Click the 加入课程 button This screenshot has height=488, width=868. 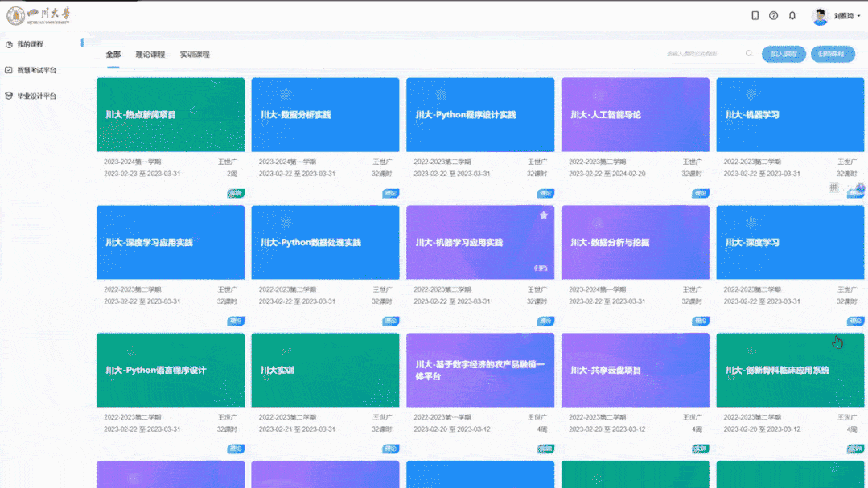pyautogui.click(x=784, y=54)
